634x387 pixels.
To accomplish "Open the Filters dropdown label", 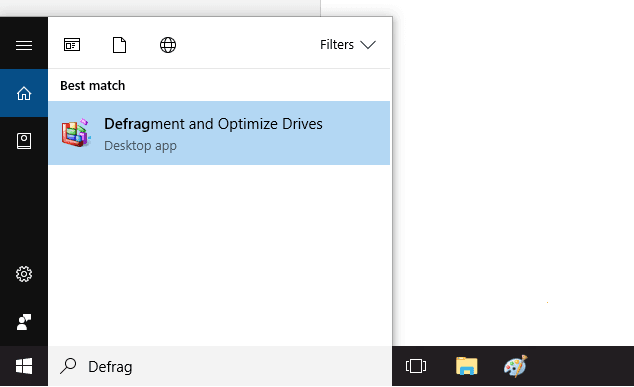I will pyautogui.click(x=337, y=44).
